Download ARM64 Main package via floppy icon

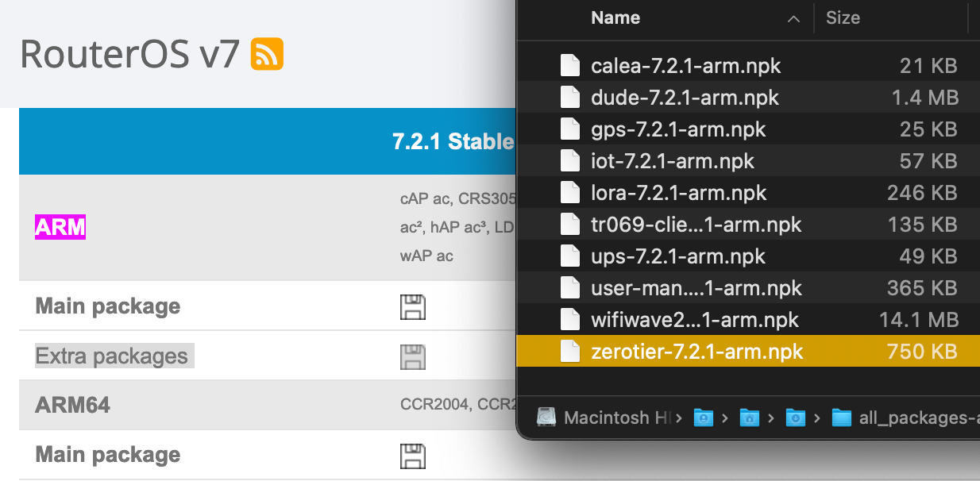(x=413, y=456)
